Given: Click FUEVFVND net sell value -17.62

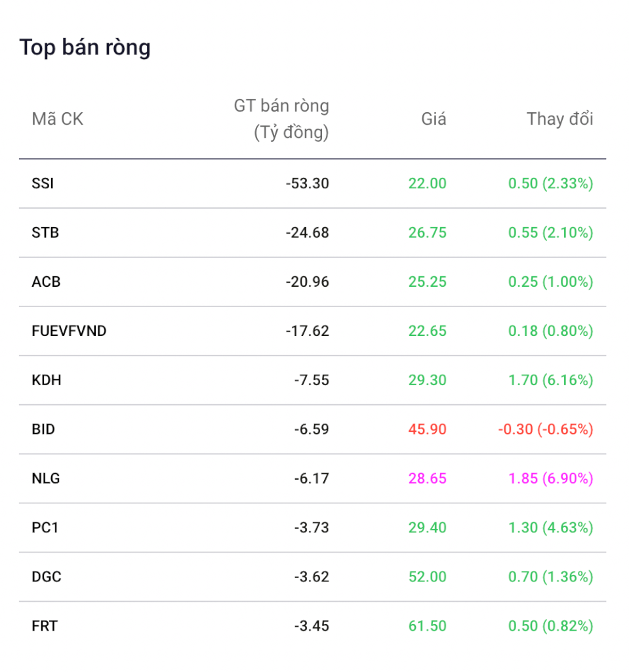Looking at the screenshot, I should pos(308,331).
